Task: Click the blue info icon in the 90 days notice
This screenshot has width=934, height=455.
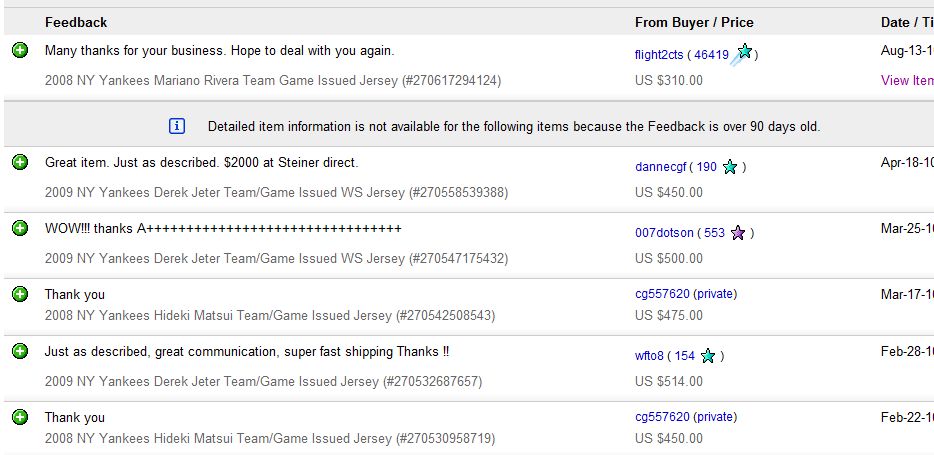Action: pyautogui.click(x=177, y=126)
